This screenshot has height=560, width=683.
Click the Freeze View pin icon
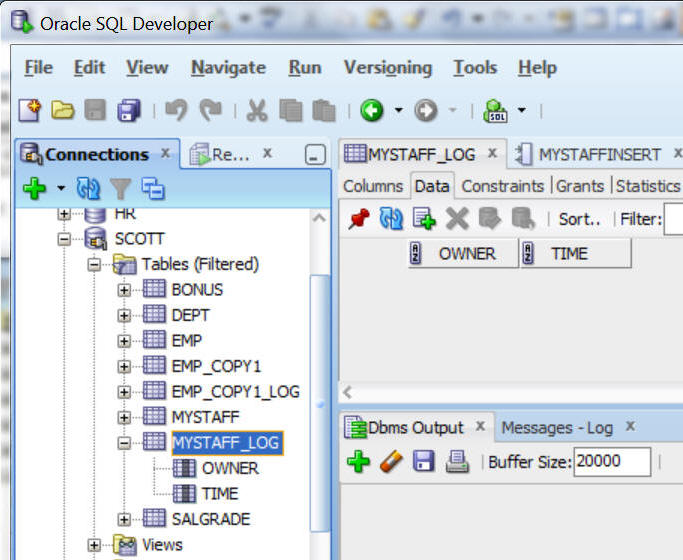click(359, 219)
